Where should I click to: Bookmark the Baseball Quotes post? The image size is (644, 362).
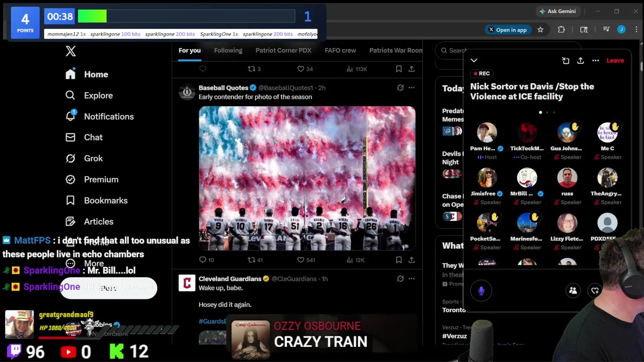pyautogui.click(x=398, y=260)
